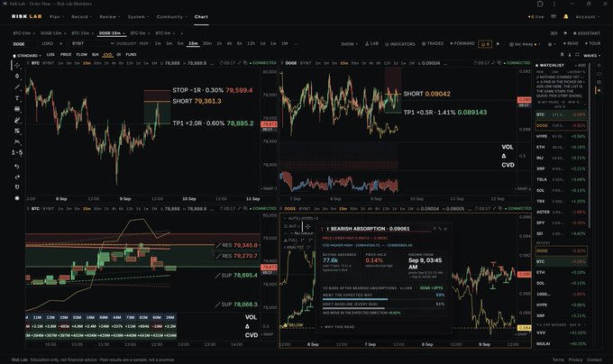Click the undo arrow in drawing toolbar
Image resolution: width=613 pixels, height=364 pixels.
click(17, 167)
